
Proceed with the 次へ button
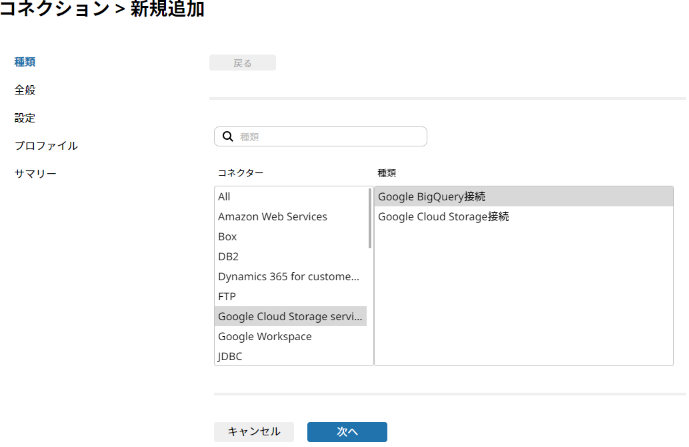point(347,432)
